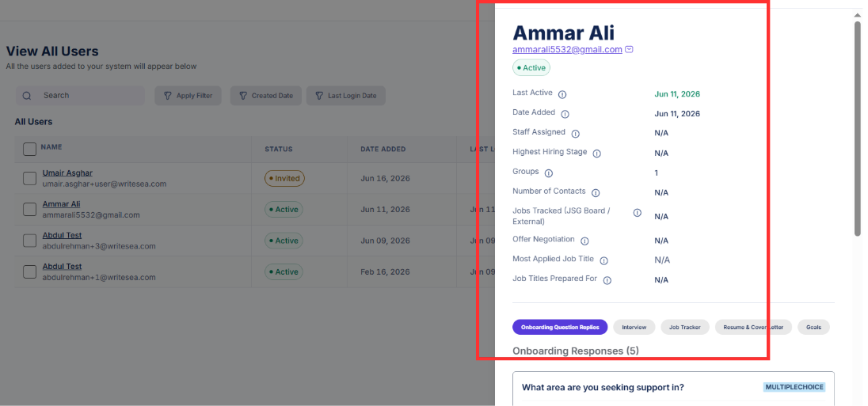868x406 pixels.
Task: Click the Staff Assigned info icon
Action: (575, 133)
